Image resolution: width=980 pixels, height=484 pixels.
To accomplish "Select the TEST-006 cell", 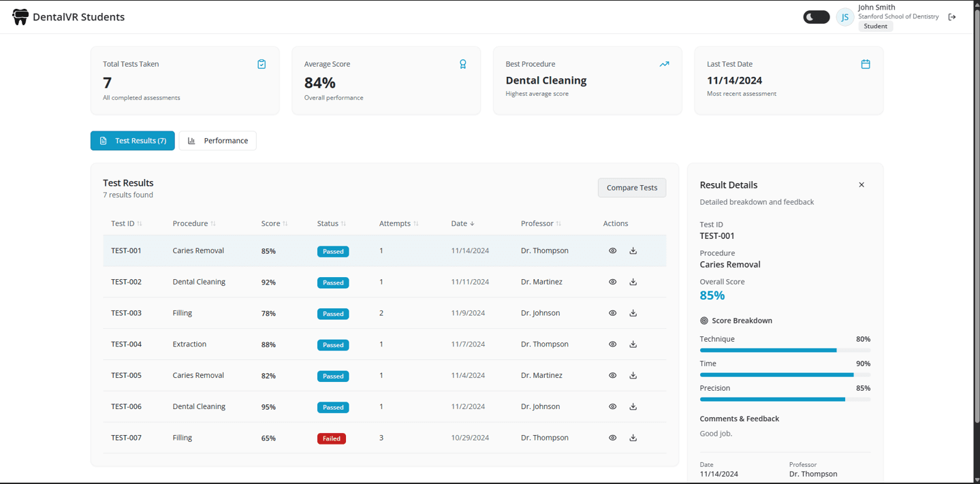I will coord(127,406).
